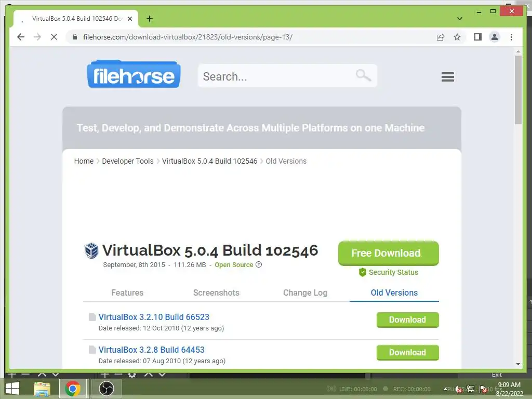The image size is (532, 399).
Task: Click "September, 8th 2015" release date text
Action: (134, 264)
